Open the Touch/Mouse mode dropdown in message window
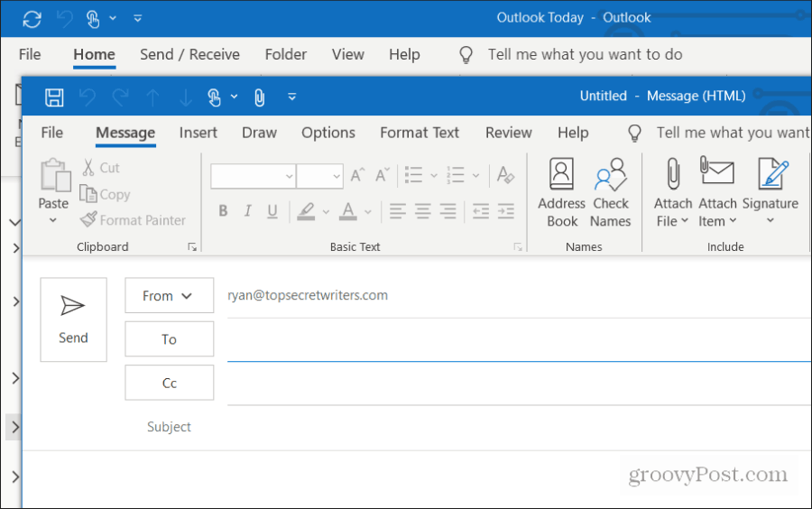This screenshot has width=812, height=509. click(x=234, y=97)
